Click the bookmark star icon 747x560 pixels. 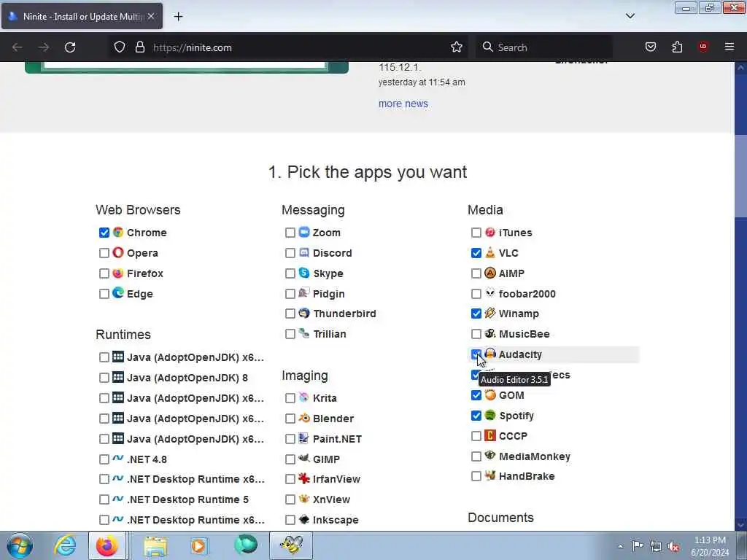click(457, 47)
